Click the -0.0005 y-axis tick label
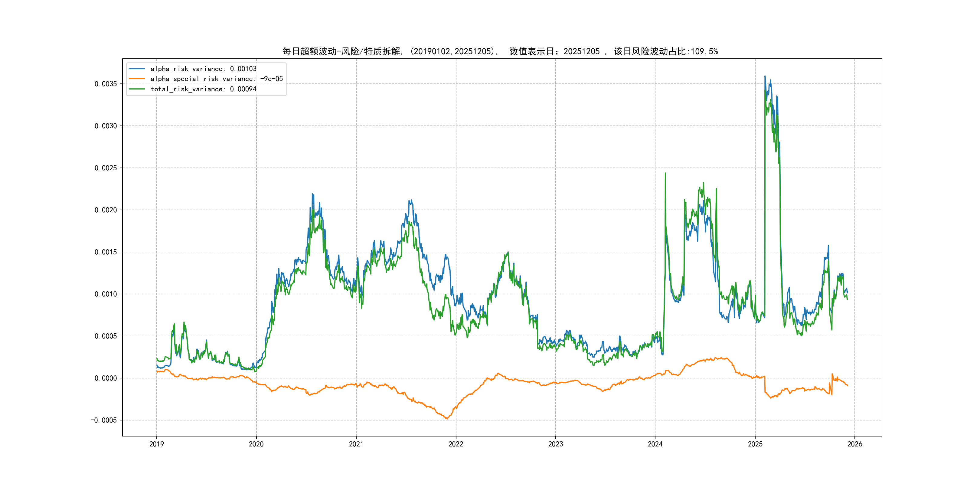This screenshot has height=490, width=980. coord(103,420)
